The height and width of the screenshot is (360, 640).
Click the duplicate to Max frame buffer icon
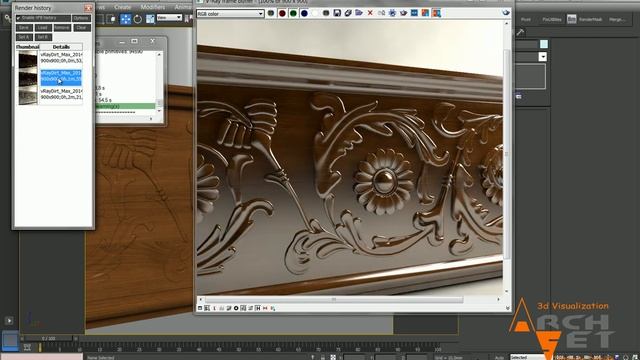(x=381, y=13)
